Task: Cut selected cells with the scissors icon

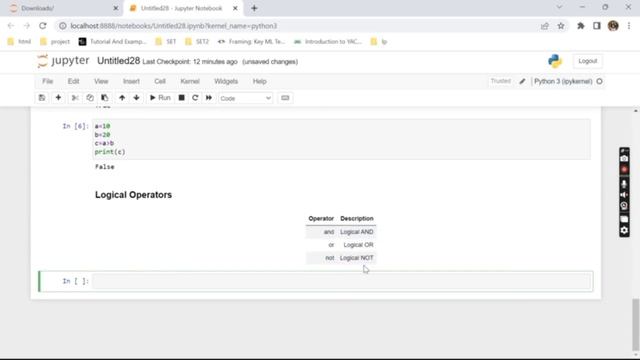Action: 75,98
